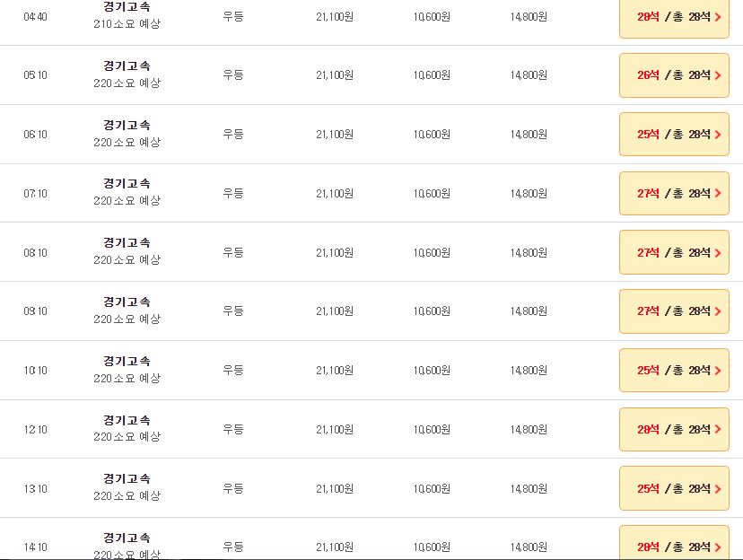The width and height of the screenshot is (743, 560).
Task: Open the 13:10 bus with 25 seats
Action: pyautogui.click(x=674, y=487)
